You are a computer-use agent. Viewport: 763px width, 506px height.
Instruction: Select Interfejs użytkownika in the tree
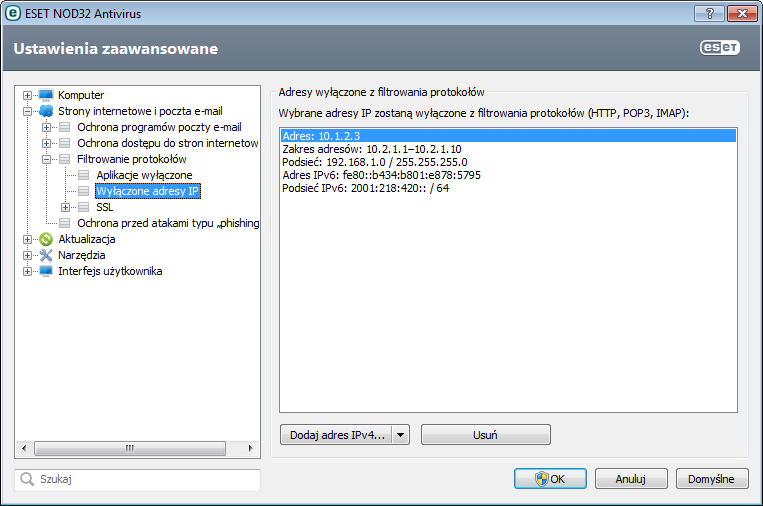110,271
